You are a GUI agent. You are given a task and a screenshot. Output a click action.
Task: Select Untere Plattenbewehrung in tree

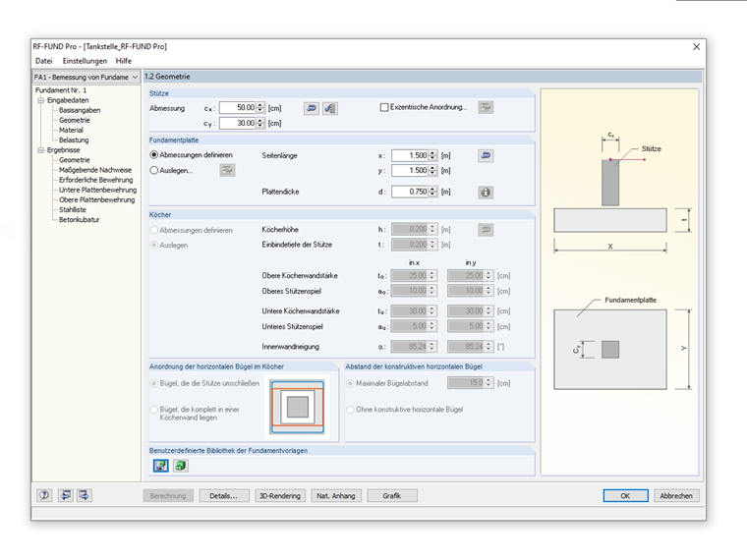point(97,190)
